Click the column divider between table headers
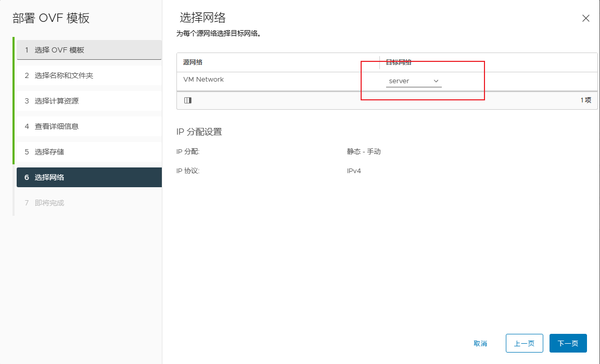Screen dimensions: 600x364 (x=379, y=62)
